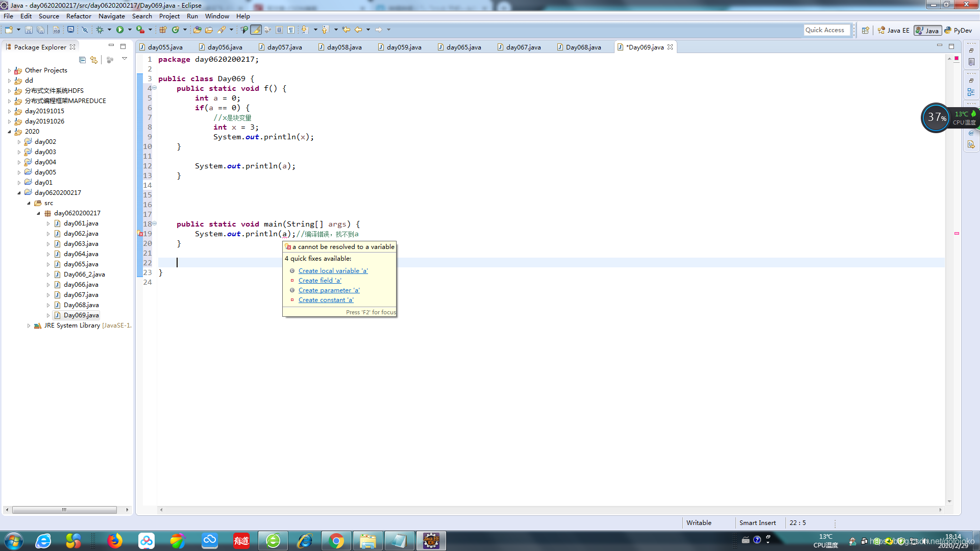The image size is (980, 551).
Task: Click the Quick Access search field
Action: coord(827,30)
